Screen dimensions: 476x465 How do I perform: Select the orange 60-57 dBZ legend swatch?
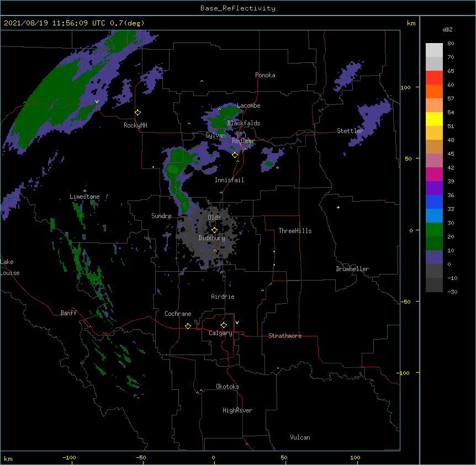pyautogui.click(x=434, y=91)
